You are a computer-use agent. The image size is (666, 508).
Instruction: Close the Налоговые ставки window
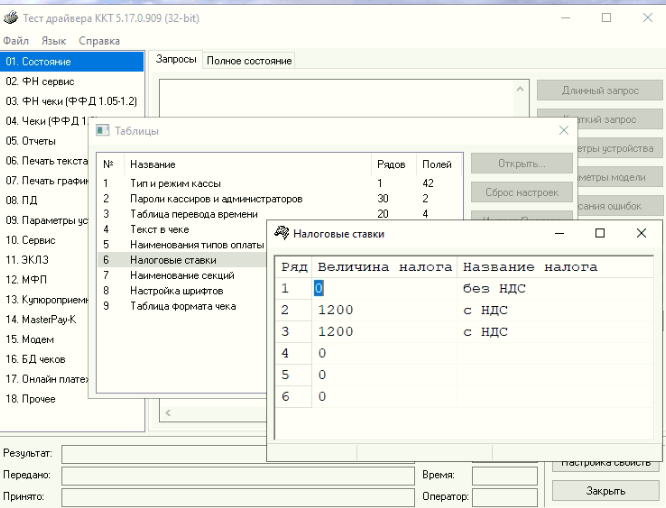tap(641, 233)
